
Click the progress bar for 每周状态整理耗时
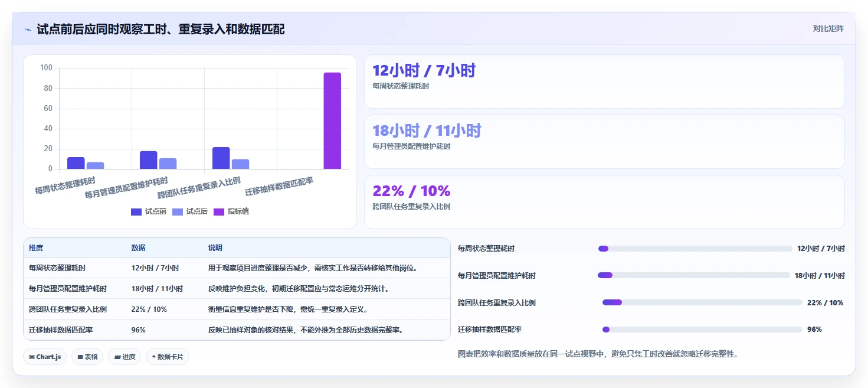(x=695, y=249)
